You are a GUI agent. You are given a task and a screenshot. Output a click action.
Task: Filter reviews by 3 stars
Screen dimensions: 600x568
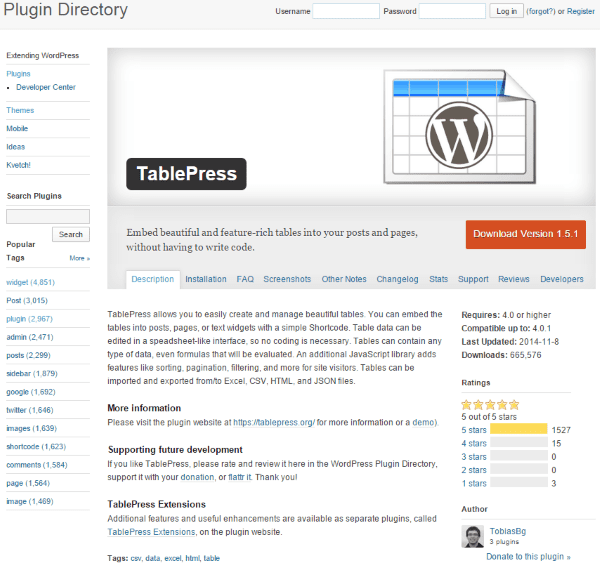474,457
